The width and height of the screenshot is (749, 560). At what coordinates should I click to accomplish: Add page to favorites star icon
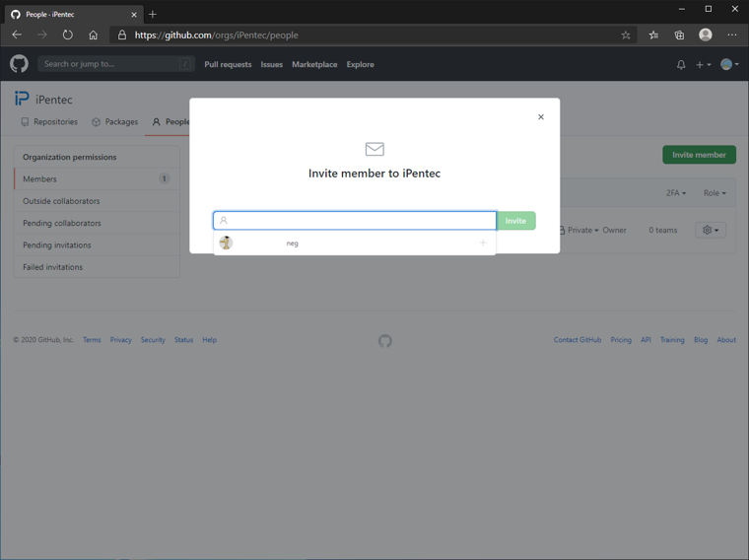pyautogui.click(x=626, y=35)
